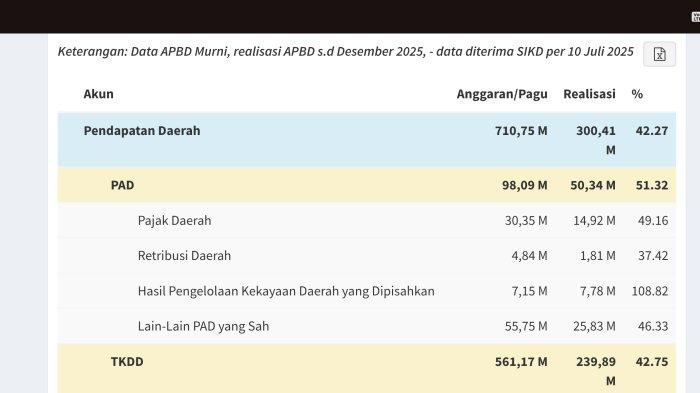Select the 98,09 M PAD budget

[525, 185]
